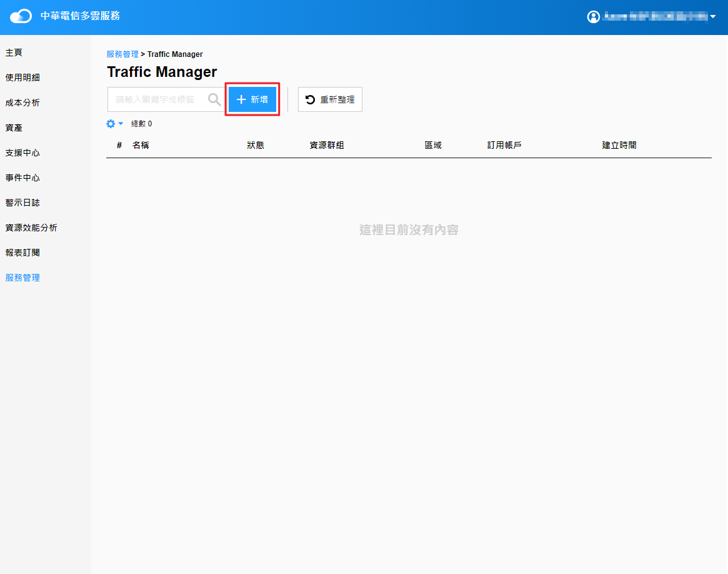728x574 pixels.
Task: Click the Traffic Manager breadcrumb text
Action: pyautogui.click(x=175, y=54)
